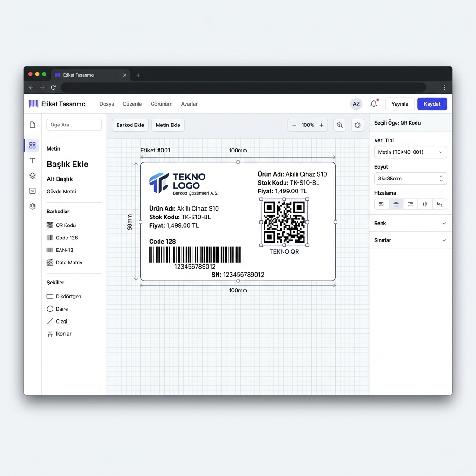
Task: Select the elements grid icon in sidebar
Action: point(33,145)
